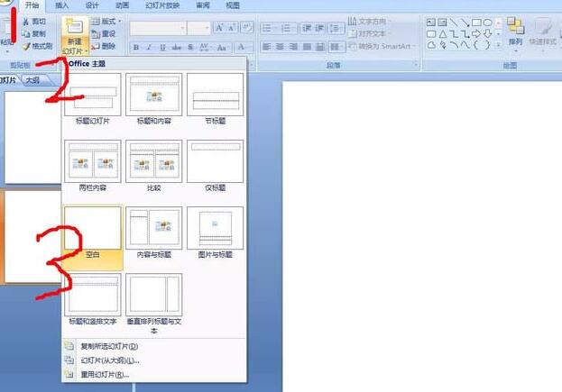562x392 pixels.
Task: Open the Insert (插入) ribbon tab
Action: pos(61,5)
